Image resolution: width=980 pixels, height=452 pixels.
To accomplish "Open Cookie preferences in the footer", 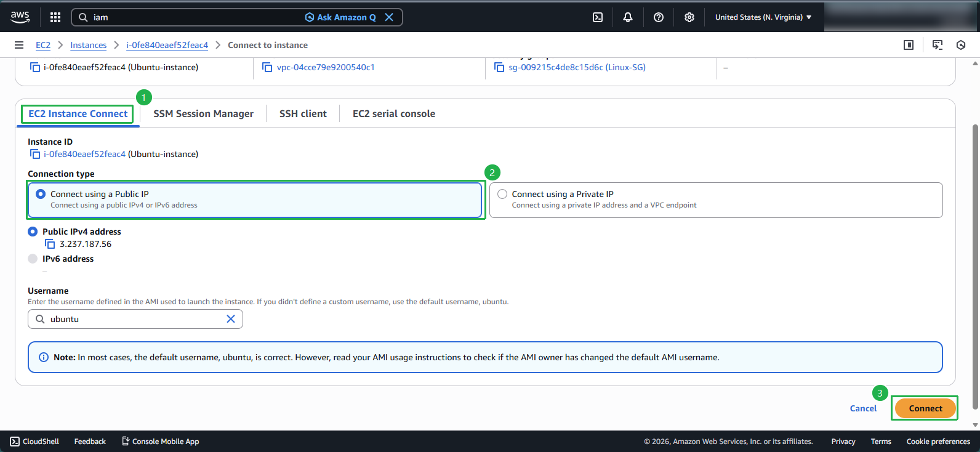I will 938,442.
